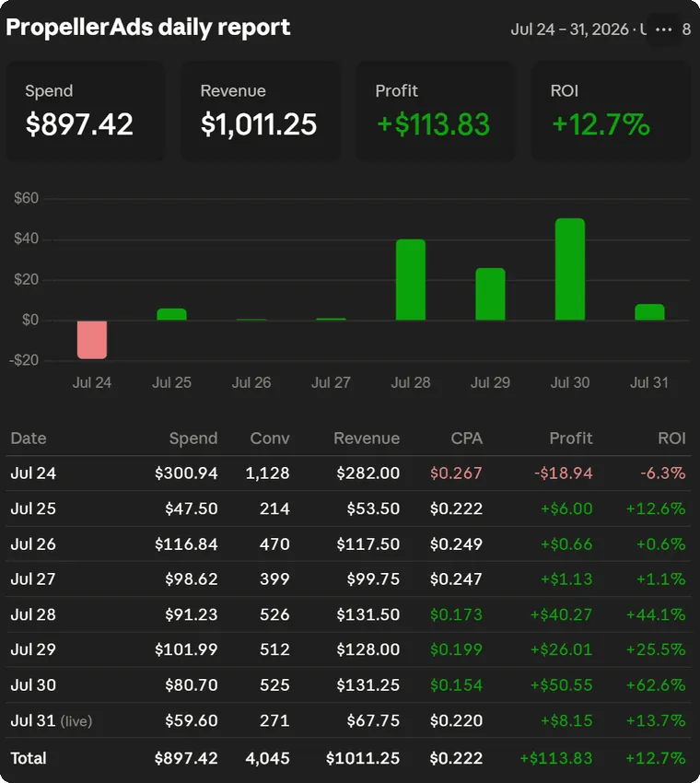Click the +44.1% ROI value
Screen dimensions: 700x783
click(x=656, y=614)
